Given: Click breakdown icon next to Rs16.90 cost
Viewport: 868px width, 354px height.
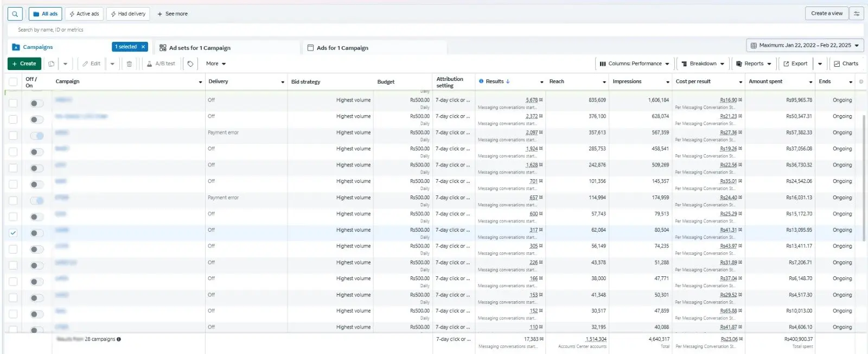Looking at the screenshot, I should [741, 100].
